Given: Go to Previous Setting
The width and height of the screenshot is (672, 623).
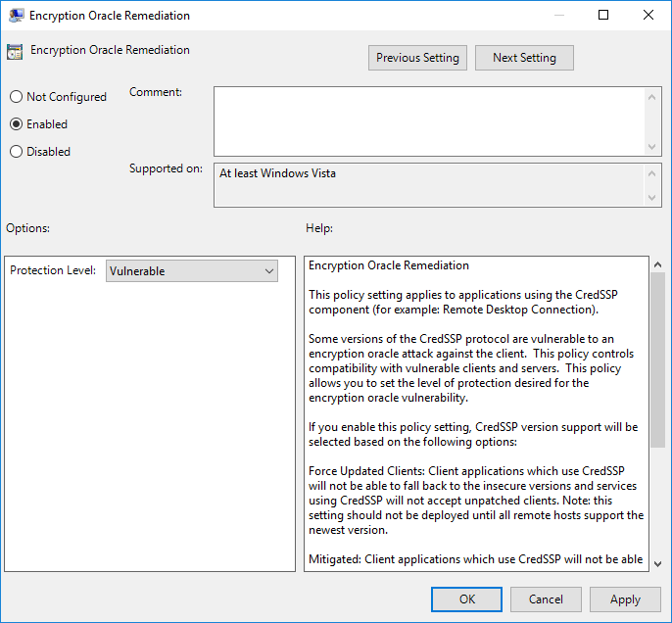Looking at the screenshot, I should pyautogui.click(x=417, y=58).
